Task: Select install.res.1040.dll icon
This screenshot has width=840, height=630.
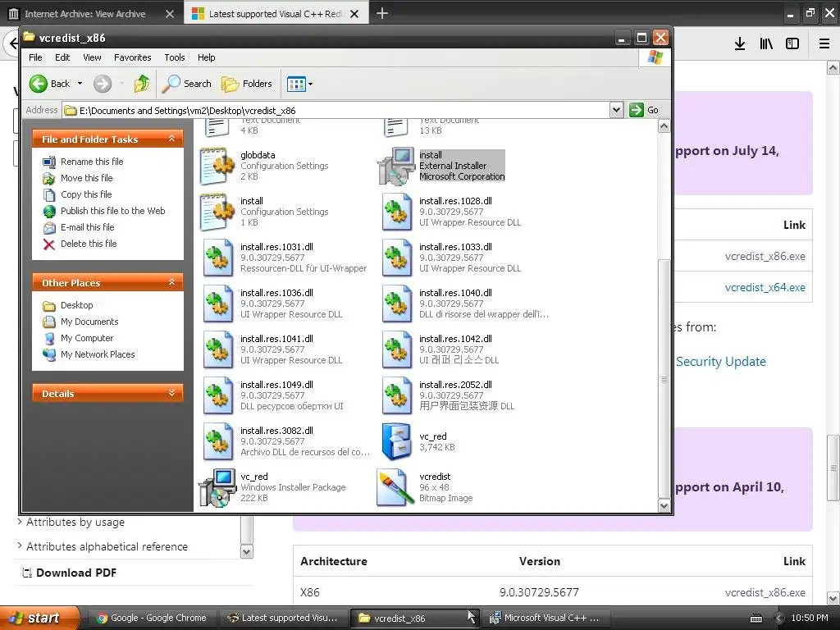Action: pyautogui.click(x=396, y=304)
